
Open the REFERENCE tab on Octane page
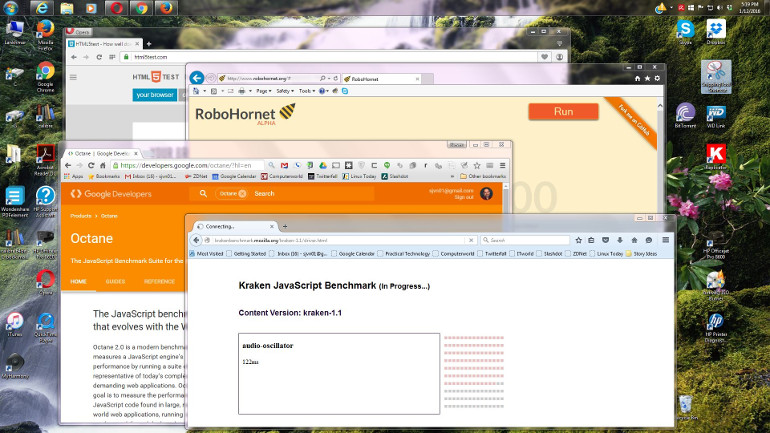pyautogui.click(x=159, y=282)
